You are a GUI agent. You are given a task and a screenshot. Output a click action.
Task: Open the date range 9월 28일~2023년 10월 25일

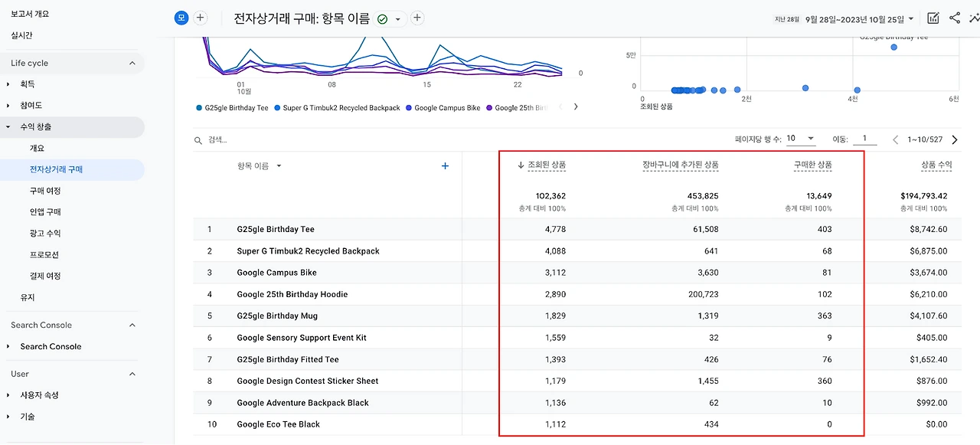(x=860, y=18)
